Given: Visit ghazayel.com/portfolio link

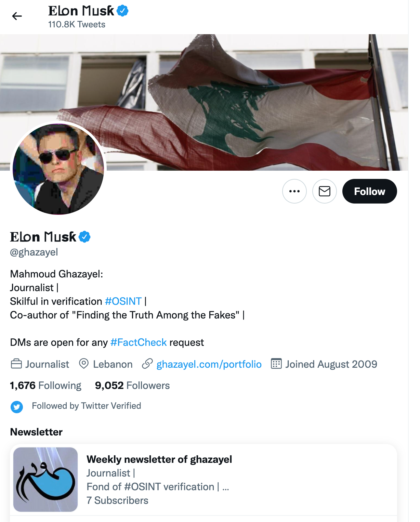Looking at the screenshot, I should tap(209, 364).
